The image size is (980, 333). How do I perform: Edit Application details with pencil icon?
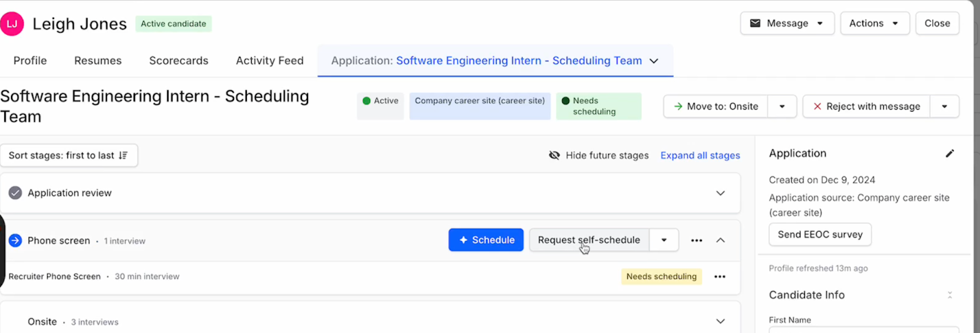click(949, 153)
